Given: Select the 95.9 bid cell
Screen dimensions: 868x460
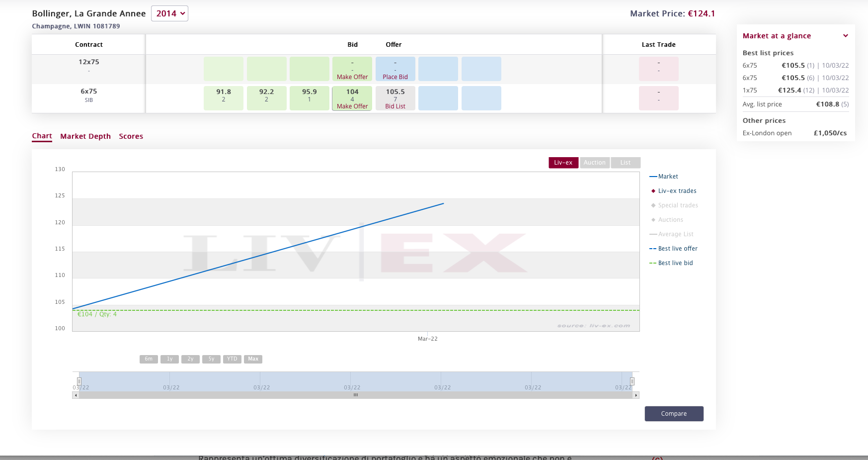Looking at the screenshot, I should (309, 98).
